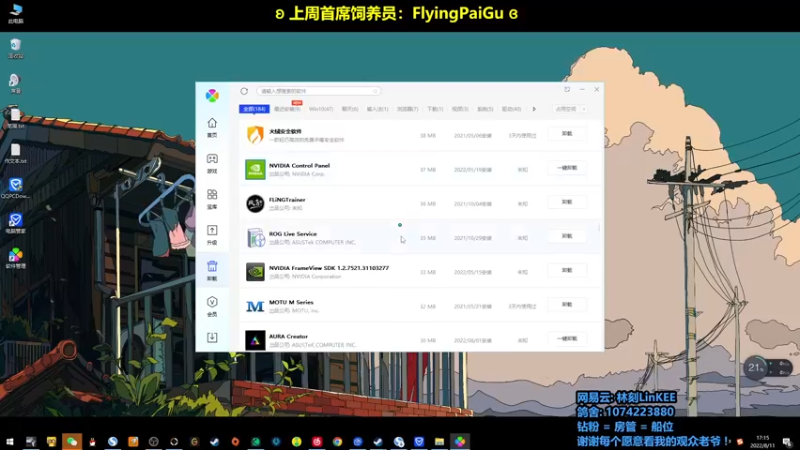Open the recycle bin desktop icon

click(16, 48)
